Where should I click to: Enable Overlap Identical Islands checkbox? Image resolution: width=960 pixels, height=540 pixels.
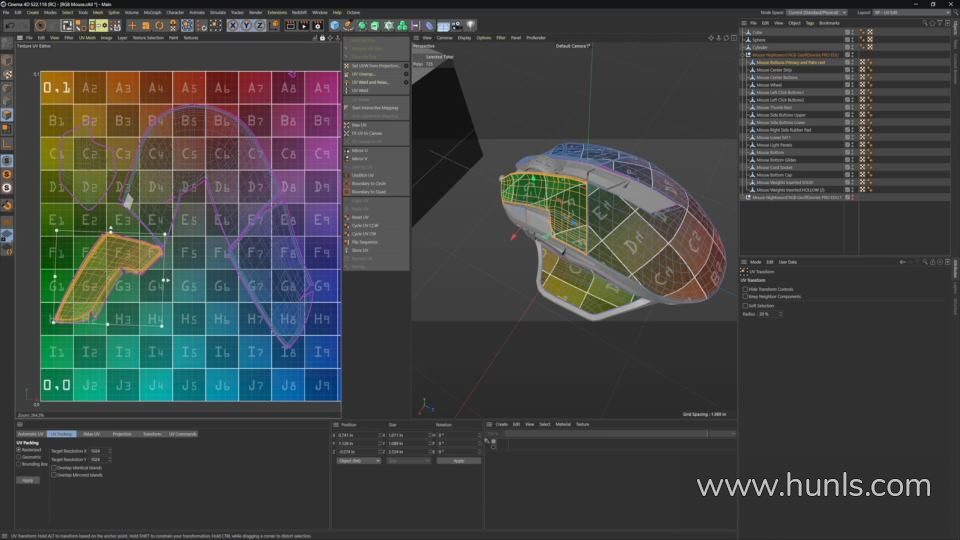54,467
